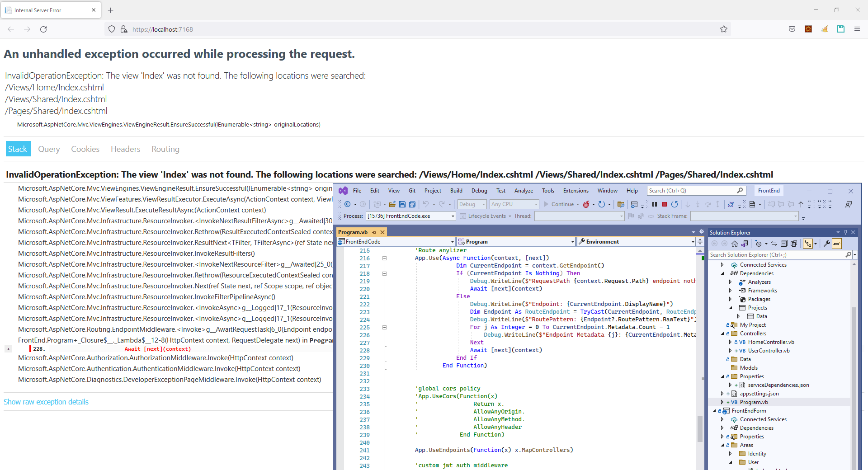Reload the browser page
868x470 pixels.
point(43,29)
